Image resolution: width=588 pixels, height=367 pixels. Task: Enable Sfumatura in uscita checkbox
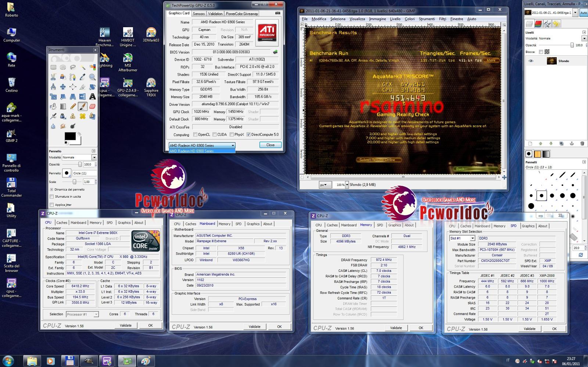click(x=52, y=197)
